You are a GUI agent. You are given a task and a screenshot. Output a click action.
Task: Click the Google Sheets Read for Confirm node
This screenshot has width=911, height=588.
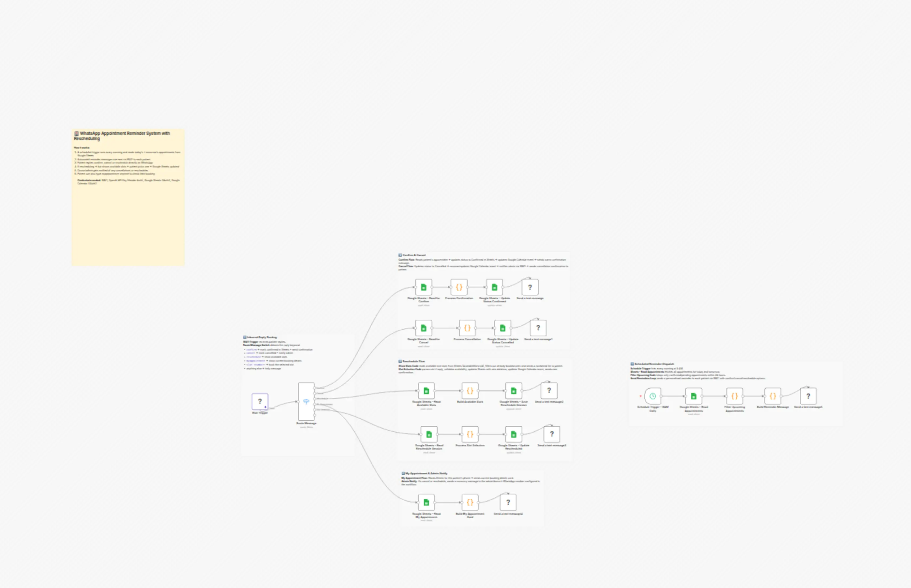click(x=424, y=287)
